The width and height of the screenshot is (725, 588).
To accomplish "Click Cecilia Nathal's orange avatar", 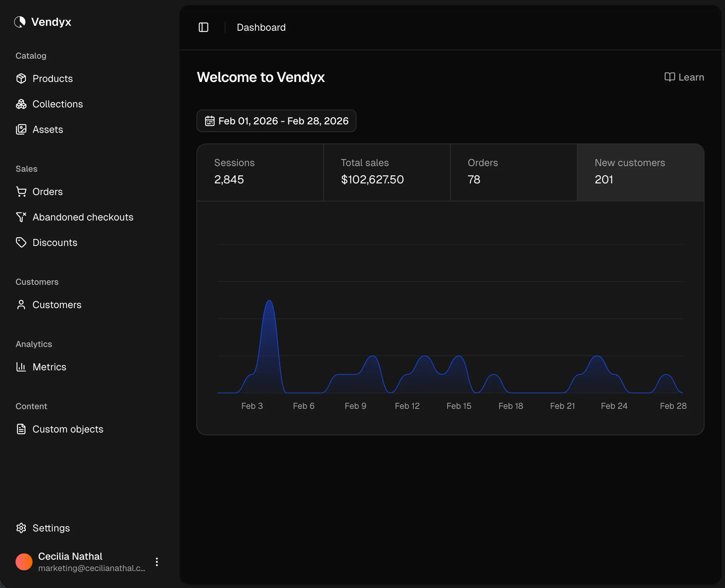I will pyautogui.click(x=24, y=561).
